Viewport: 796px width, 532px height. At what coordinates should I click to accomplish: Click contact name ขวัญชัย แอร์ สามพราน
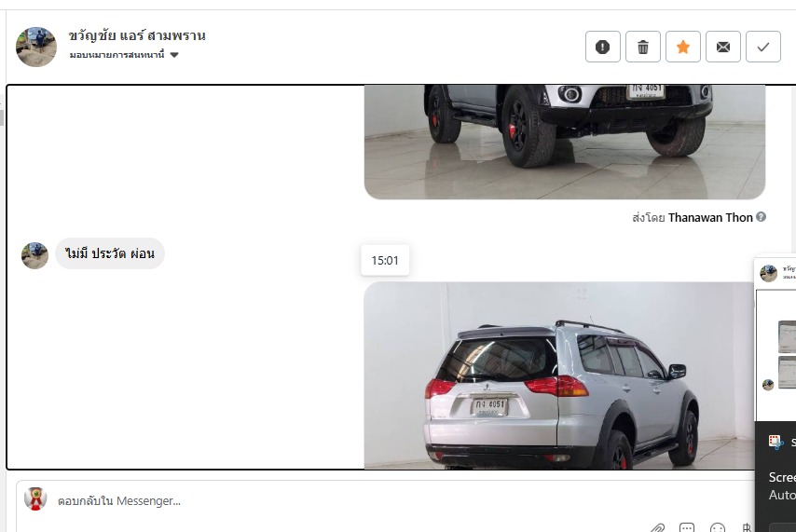137,35
